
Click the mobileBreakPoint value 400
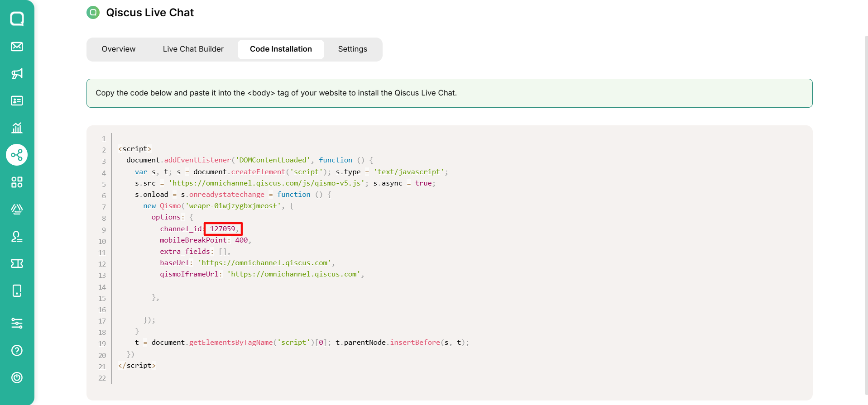pyautogui.click(x=241, y=240)
